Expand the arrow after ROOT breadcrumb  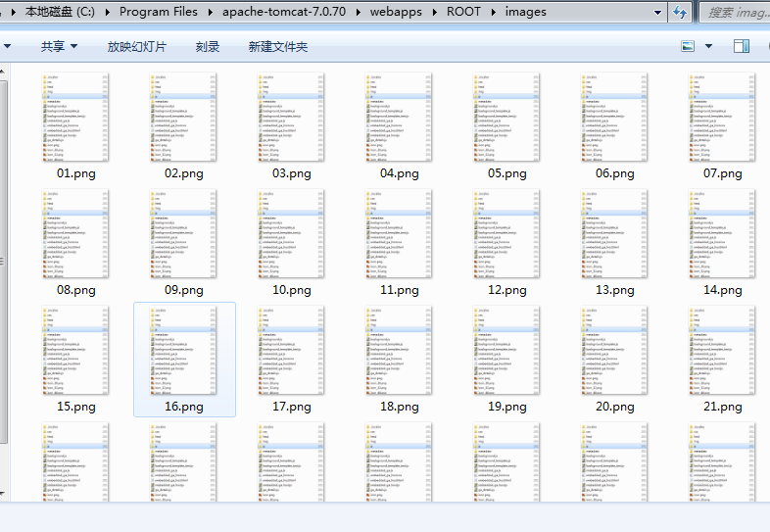pyautogui.click(x=494, y=13)
